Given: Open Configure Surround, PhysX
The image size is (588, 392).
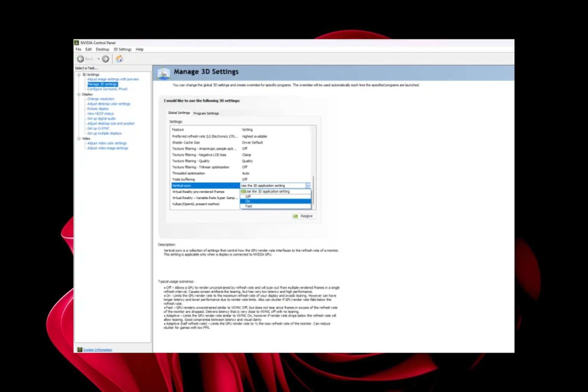Looking at the screenshot, I should click(107, 89).
